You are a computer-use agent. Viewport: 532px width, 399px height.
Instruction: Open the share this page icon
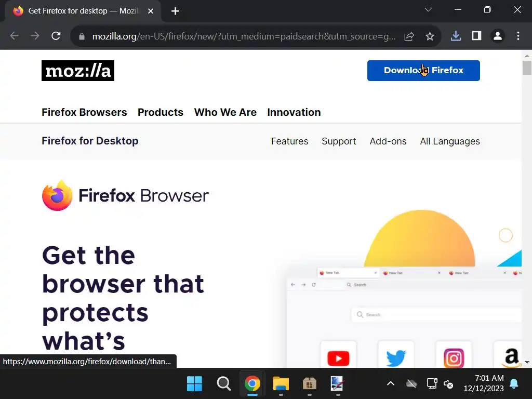click(x=409, y=36)
